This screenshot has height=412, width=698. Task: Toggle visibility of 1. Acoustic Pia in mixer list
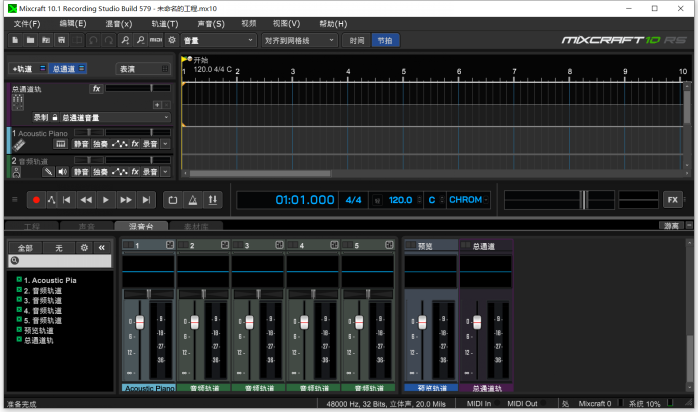click(x=19, y=279)
